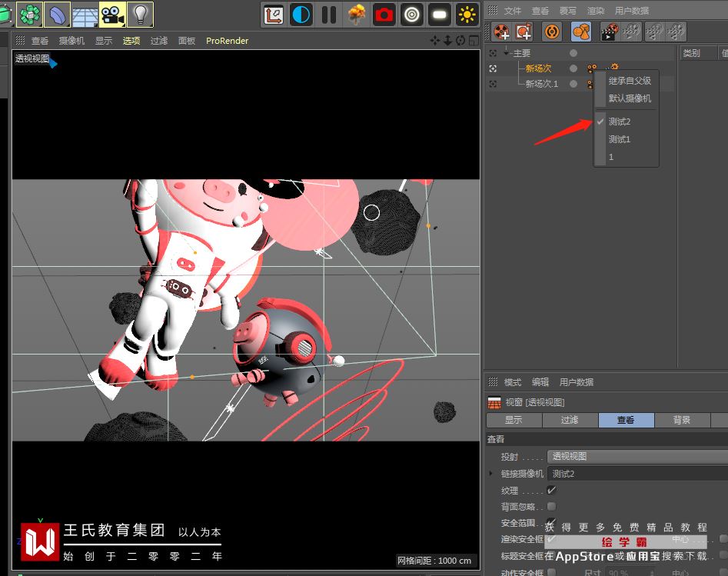The width and height of the screenshot is (728, 576).
Task: Click the camera dots icon on 新场次 row
Action: click(x=591, y=68)
